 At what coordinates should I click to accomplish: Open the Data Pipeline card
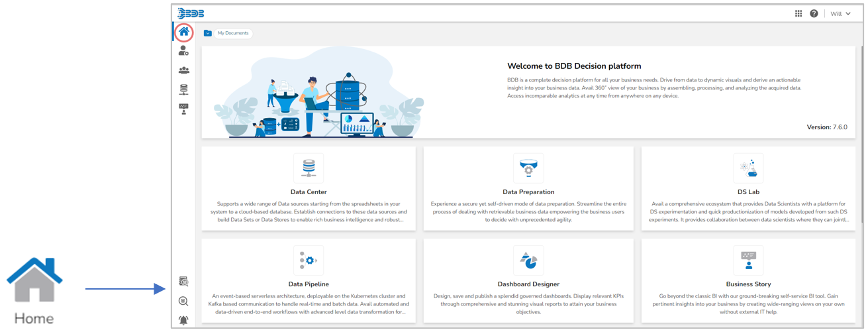point(309,281)
